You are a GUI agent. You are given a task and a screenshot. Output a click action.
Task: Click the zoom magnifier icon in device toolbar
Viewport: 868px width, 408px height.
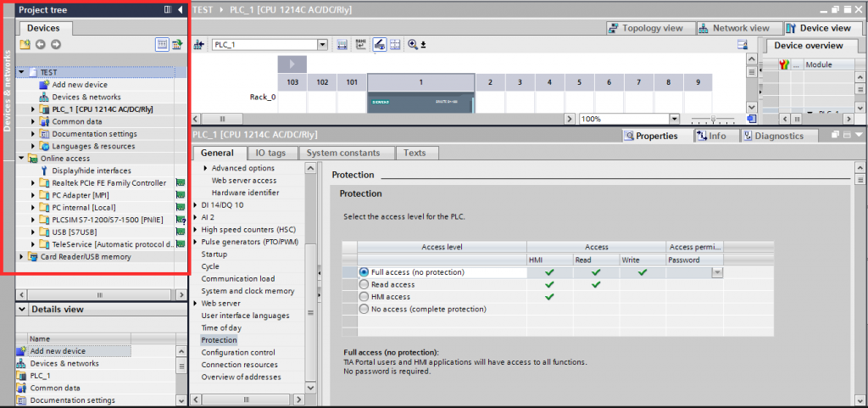413,45
